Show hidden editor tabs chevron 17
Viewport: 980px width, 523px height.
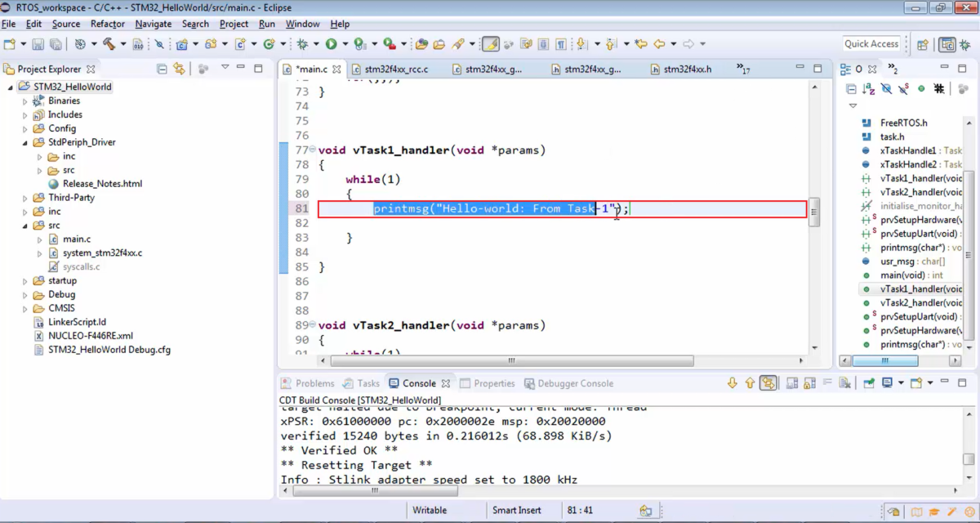[742, 69]
